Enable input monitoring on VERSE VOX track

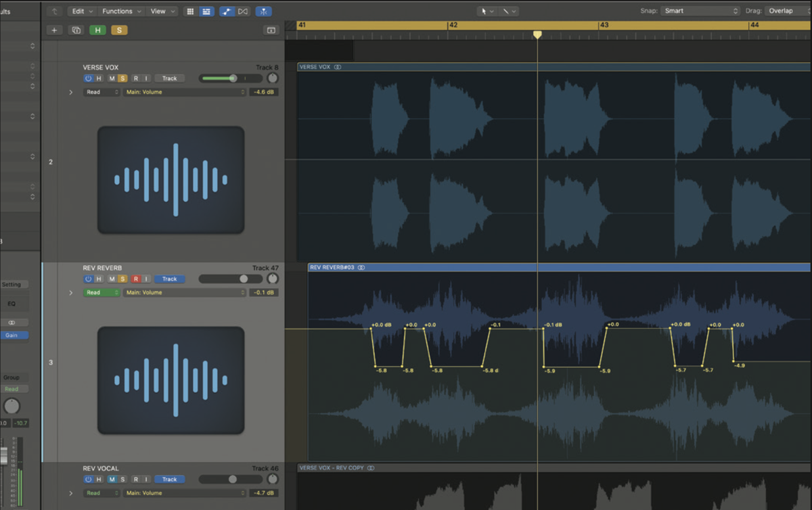146,78
